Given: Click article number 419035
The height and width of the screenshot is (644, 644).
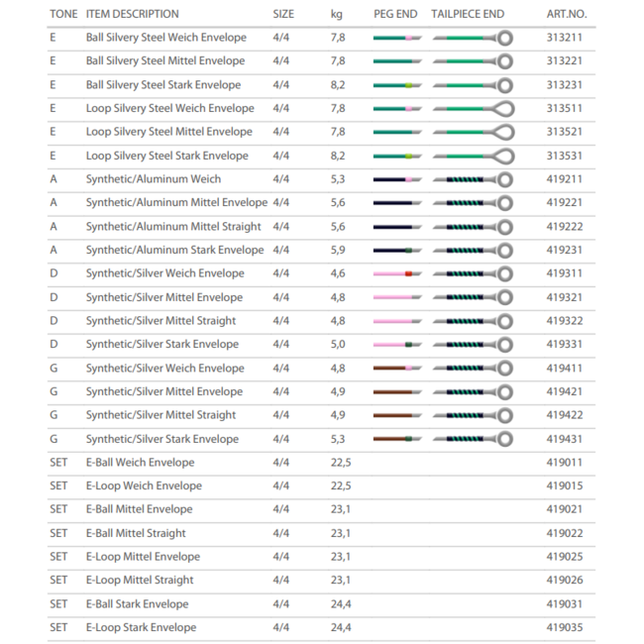Looking at the screenshot, I should pyautogui.click(x=566, y=627).
